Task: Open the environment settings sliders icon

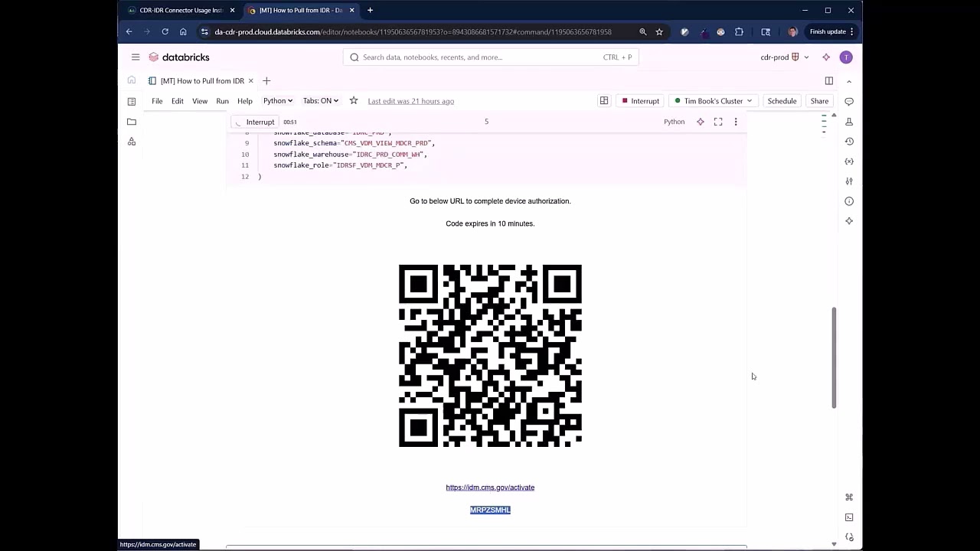Action: click(x=849, y=181)
